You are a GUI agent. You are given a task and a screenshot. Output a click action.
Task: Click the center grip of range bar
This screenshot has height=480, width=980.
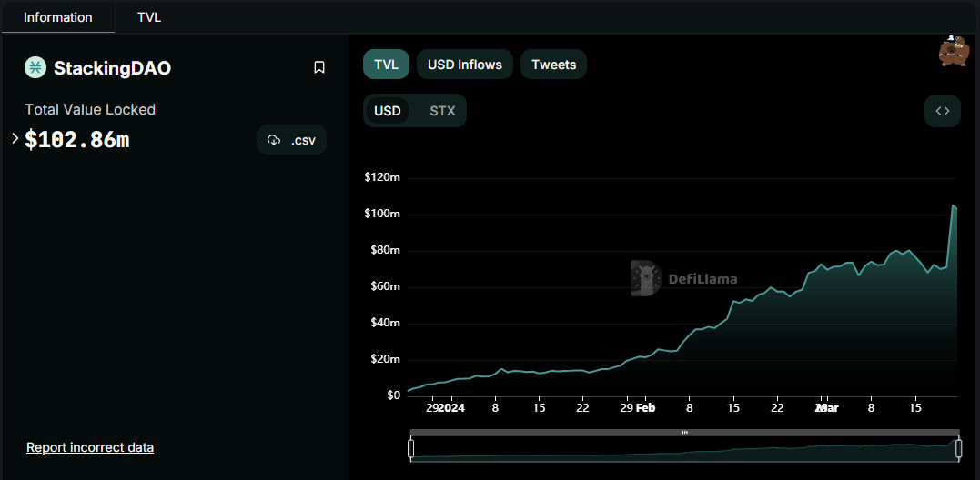684,432
